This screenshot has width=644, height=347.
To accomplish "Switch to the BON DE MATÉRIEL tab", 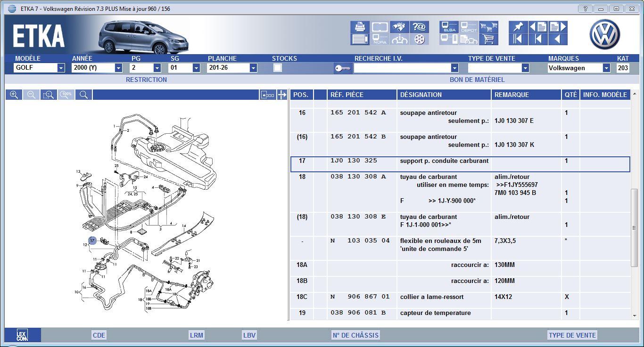I will tap(477, 80).
